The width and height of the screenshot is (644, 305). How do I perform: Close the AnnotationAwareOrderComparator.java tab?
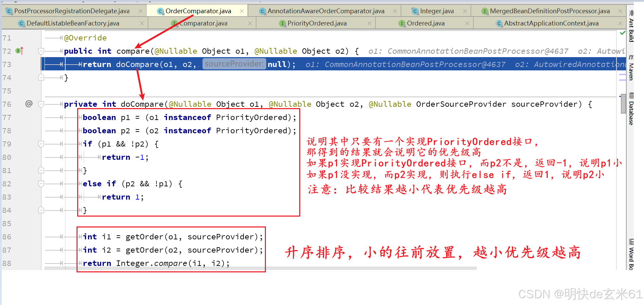(x=395, y=11)
